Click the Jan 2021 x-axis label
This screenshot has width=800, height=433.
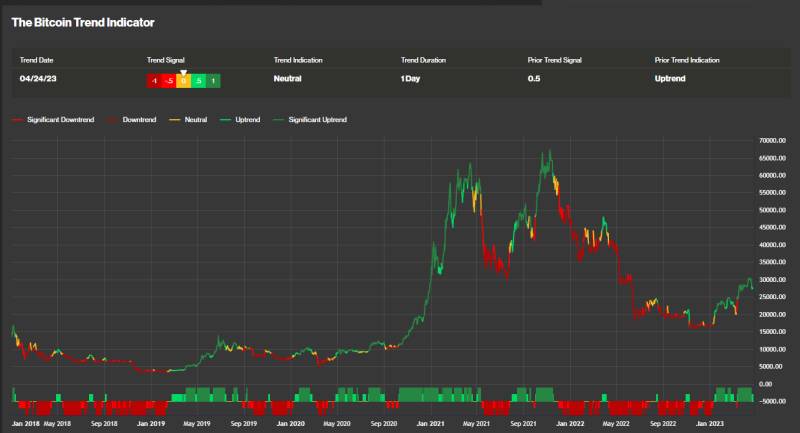click(430, 424)
